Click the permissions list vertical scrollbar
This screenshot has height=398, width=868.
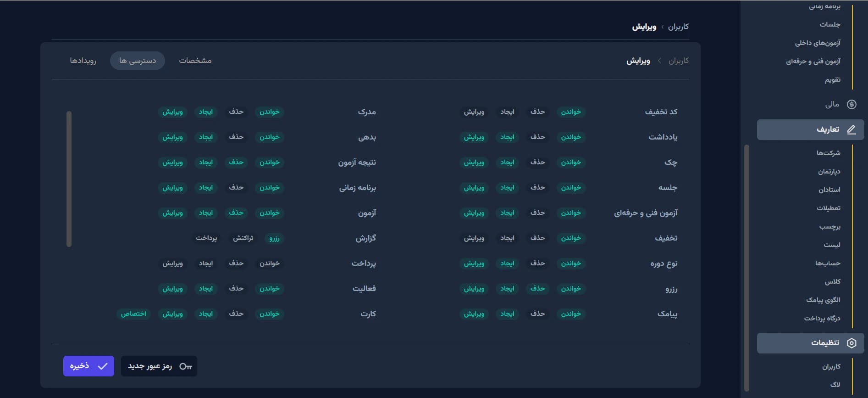coord(69,179)
